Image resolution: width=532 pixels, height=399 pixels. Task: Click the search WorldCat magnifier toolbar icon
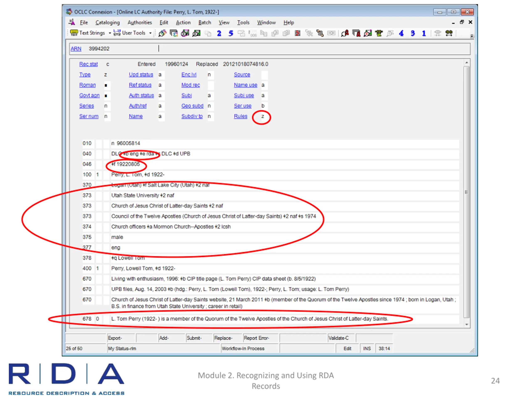[162, 33]
